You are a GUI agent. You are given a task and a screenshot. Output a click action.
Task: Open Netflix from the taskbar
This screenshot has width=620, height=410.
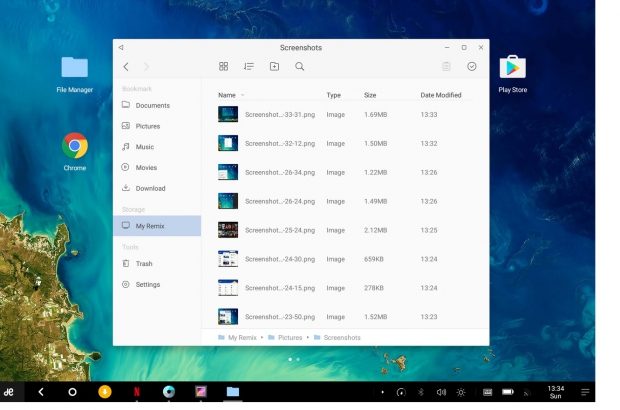[x=137, y=391]
